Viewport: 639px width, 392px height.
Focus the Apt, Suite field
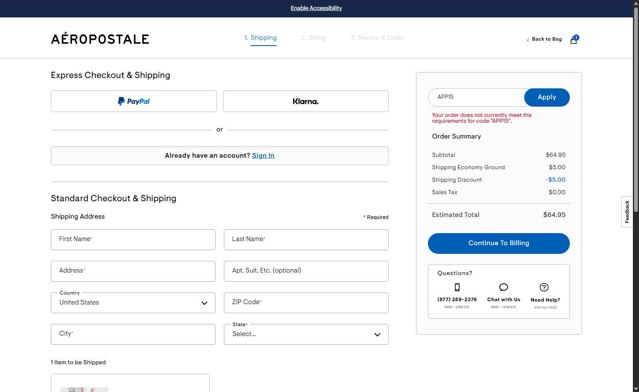pyautogui.click(x=306, y=271)
